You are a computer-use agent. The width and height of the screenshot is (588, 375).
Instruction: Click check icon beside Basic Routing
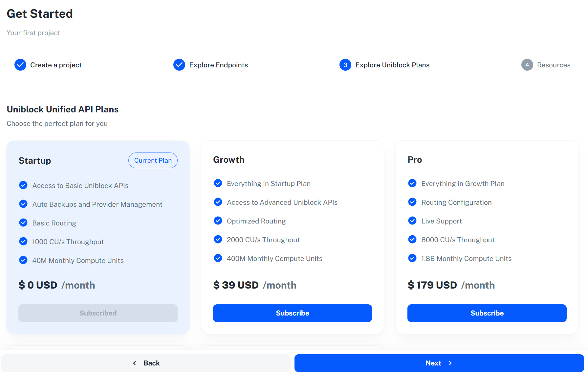click(23, 223)
